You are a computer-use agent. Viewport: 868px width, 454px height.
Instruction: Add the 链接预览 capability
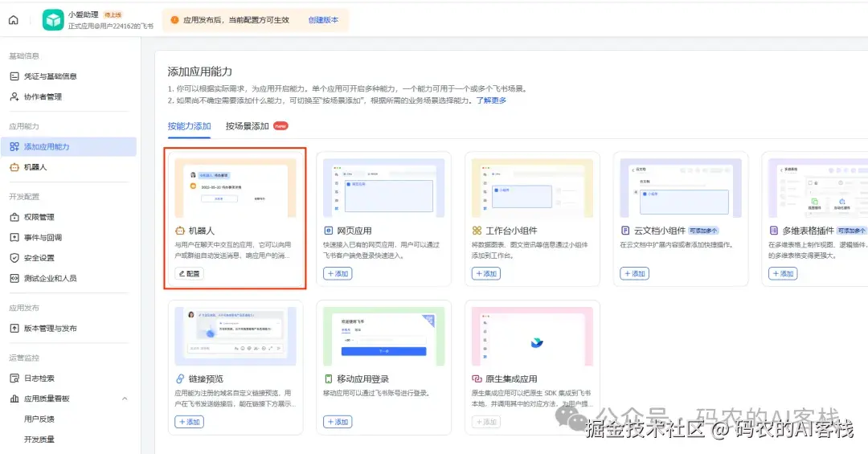click(190, 422)
